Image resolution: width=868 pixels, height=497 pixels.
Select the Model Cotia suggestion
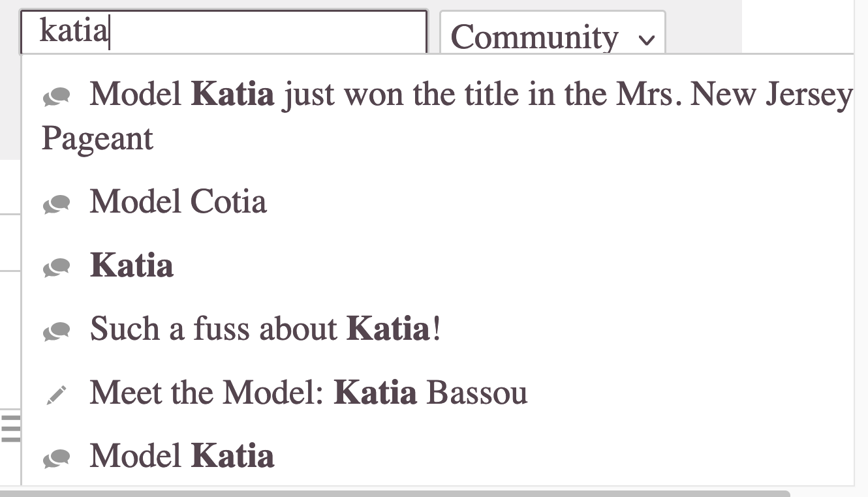point(178,202)
